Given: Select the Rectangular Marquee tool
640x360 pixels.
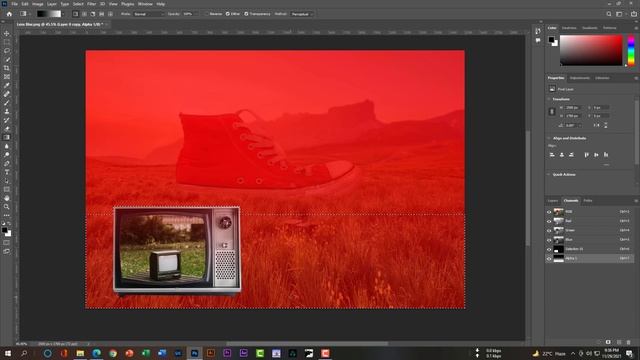Looking at the screenshot, I should pyautogui.click(x=7, y=42).
